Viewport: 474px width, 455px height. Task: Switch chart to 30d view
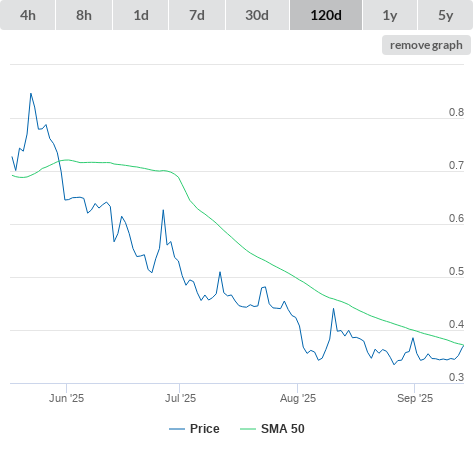click(x=257, y=15)
